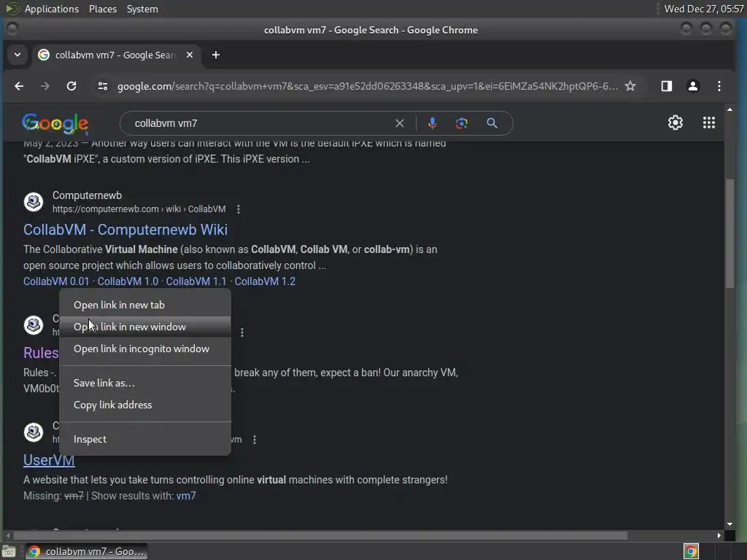Click the favicon beside the Rules result
Screen dimensions: 747x560
coord(34,325)
